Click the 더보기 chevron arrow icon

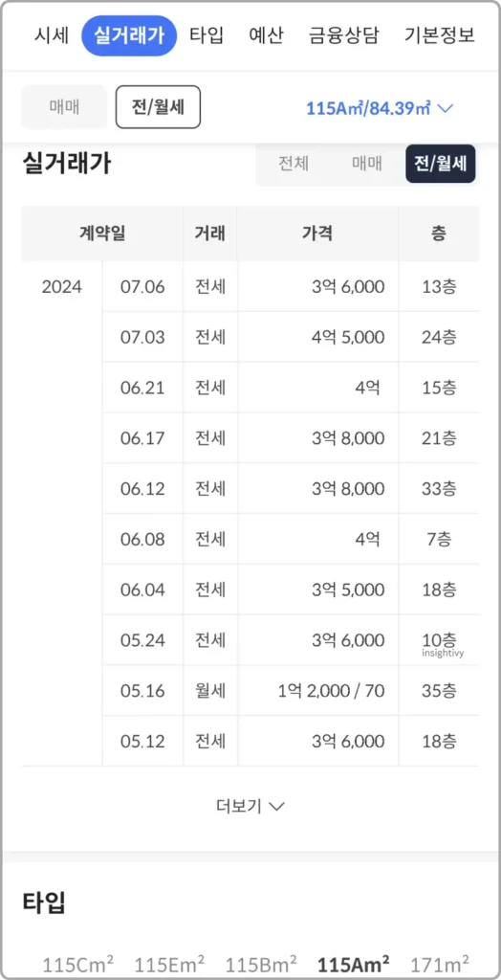(x=276, y=806)
